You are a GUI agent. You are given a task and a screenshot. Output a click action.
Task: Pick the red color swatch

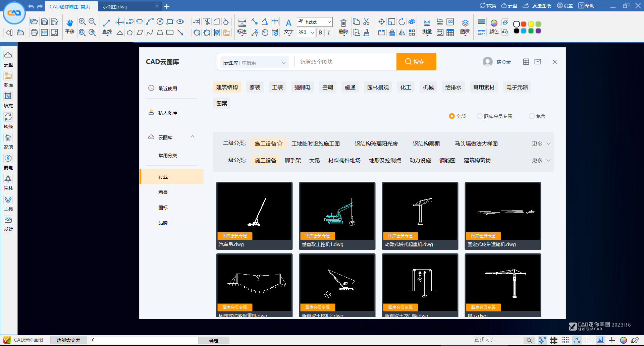coord(524,24)
